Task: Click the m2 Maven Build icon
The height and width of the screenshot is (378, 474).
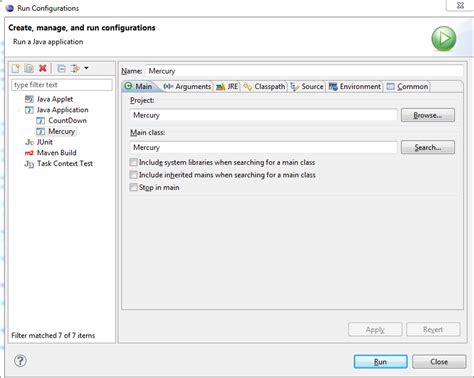Action: click(x=29, y=153)
